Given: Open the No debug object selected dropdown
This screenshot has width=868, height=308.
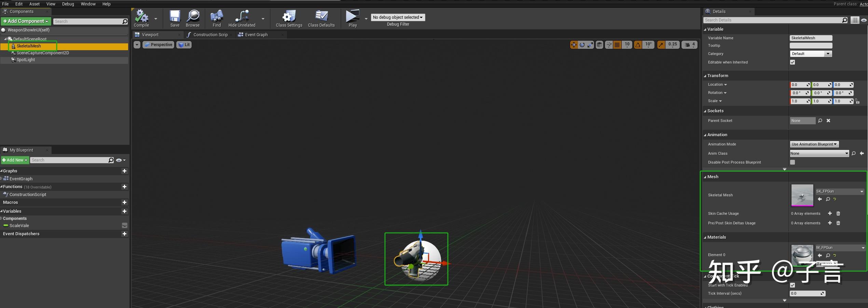Looking at the screenshot, I should coord(397,17).
